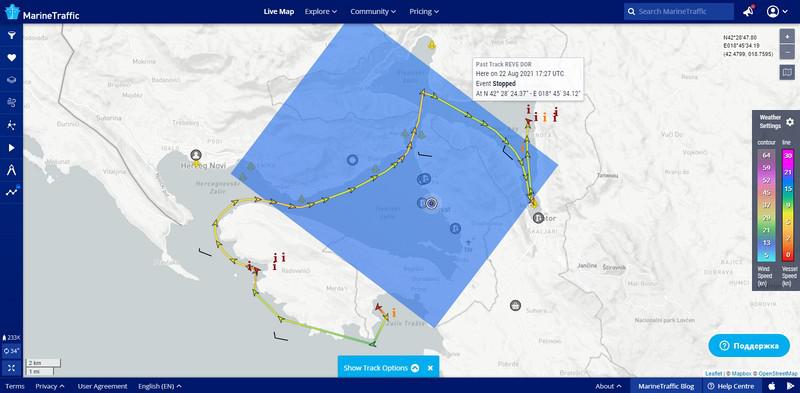Select the Live Map tab

[x=279, y=11]
